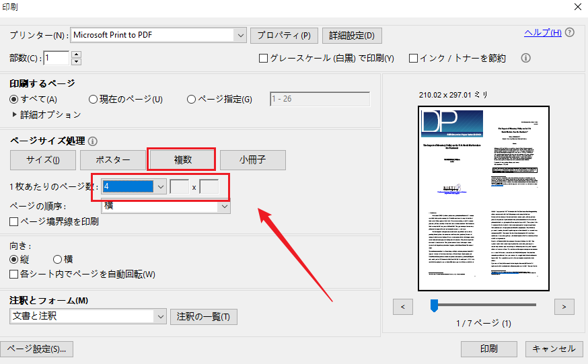Increase copies with the up spinner arrow

[76, 54]
